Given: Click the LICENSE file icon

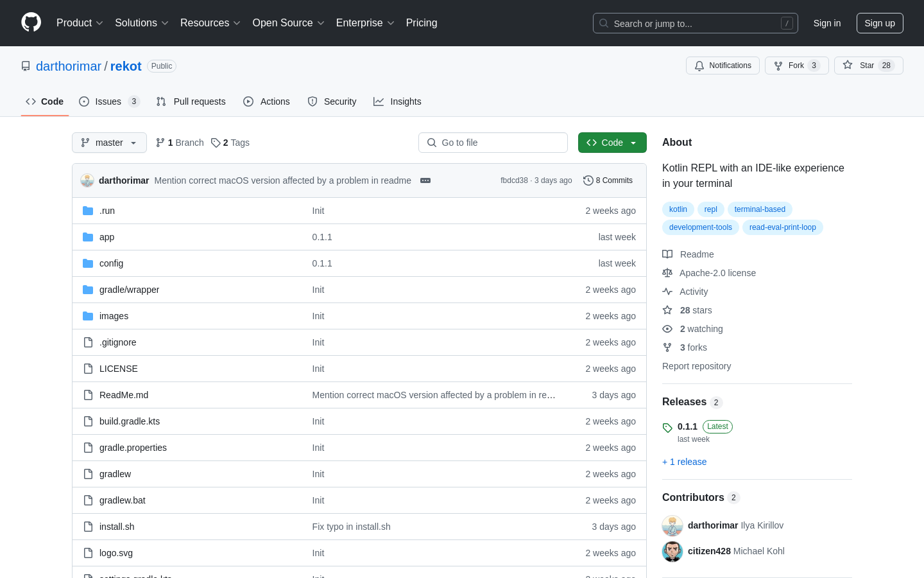Looking at the screenshot, I should (88, 369).
